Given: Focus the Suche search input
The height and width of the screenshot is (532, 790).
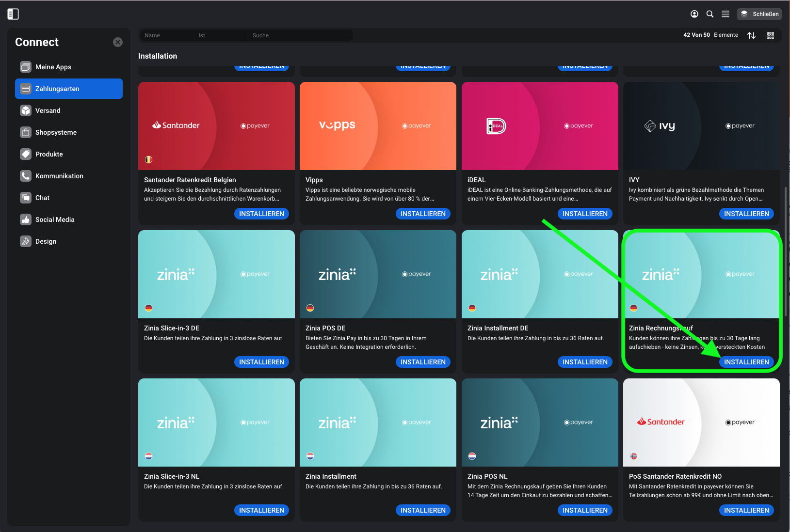Looking at the screenshot, I should click(x=300, y=35).
